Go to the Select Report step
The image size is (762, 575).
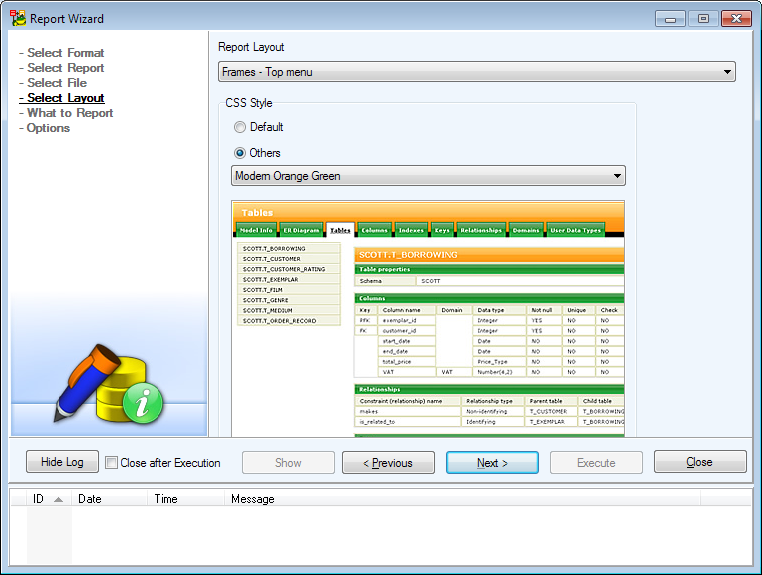(62, 68)
